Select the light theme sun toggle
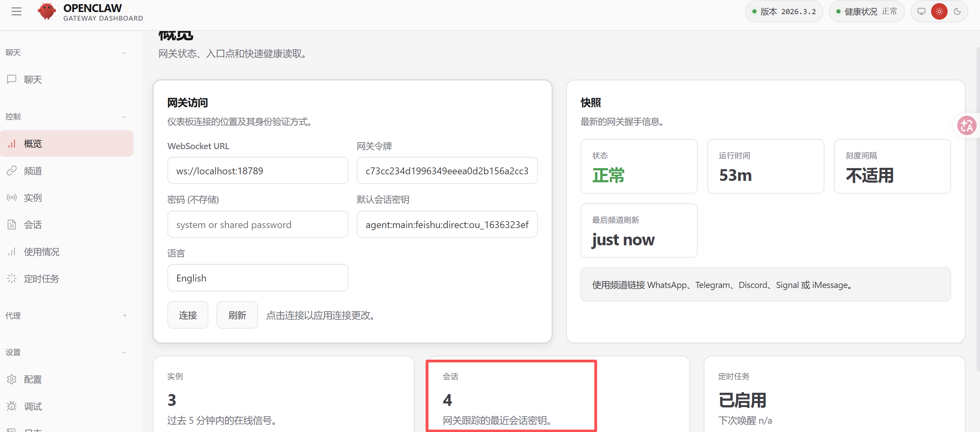Viewport: 980px width, 432px height. tap(939, 11)
